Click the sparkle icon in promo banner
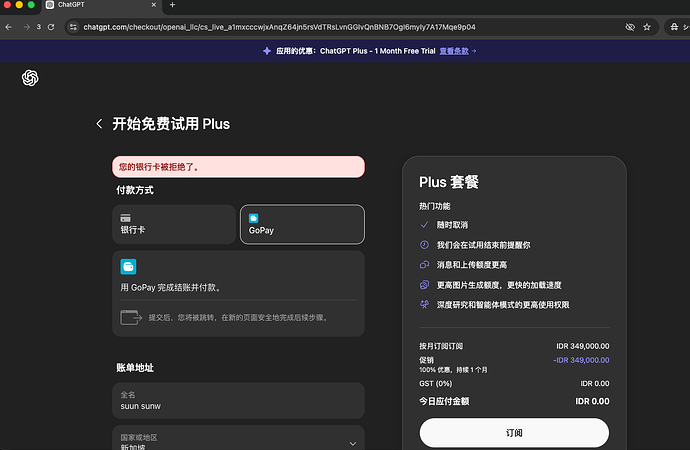Screen dimensions: 690x450 267,51
